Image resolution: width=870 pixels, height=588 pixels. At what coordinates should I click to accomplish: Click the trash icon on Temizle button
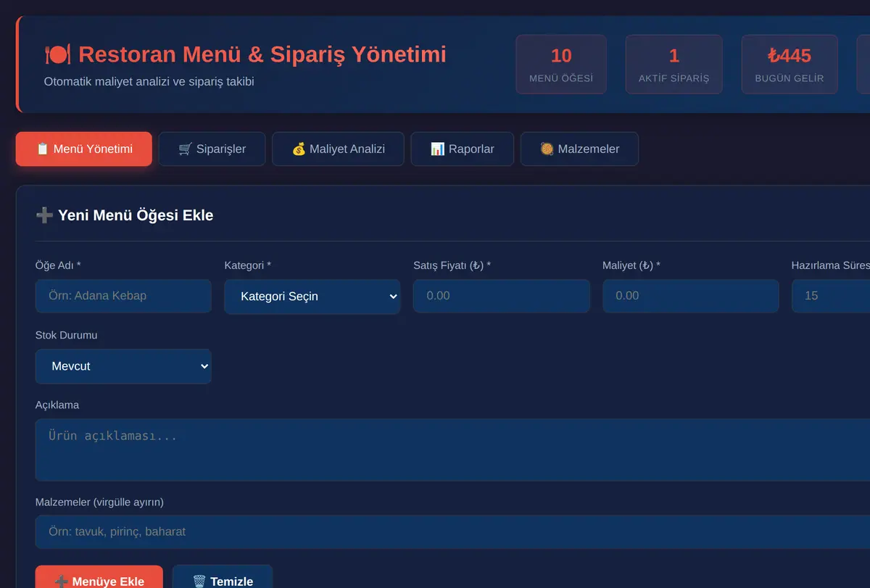tap(199, 581)
